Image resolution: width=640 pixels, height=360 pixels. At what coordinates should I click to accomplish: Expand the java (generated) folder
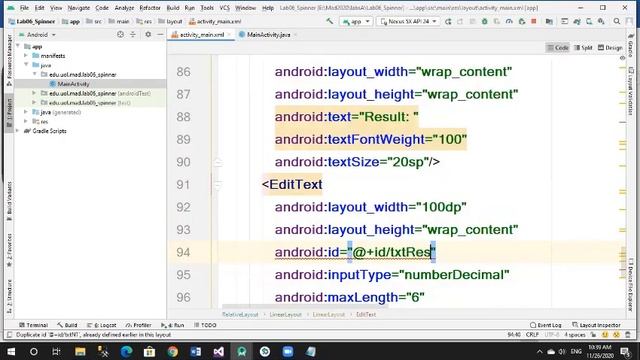point(26,112)
